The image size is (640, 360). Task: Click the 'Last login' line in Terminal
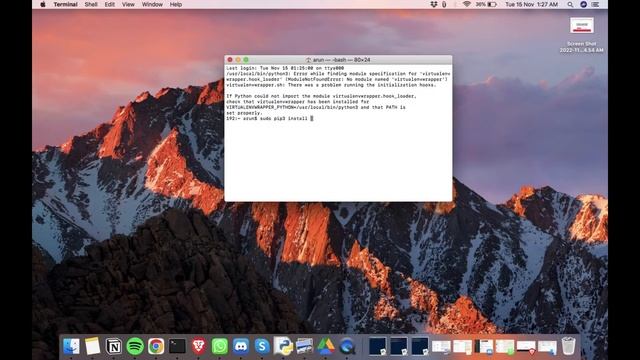[x=285, y=68]
